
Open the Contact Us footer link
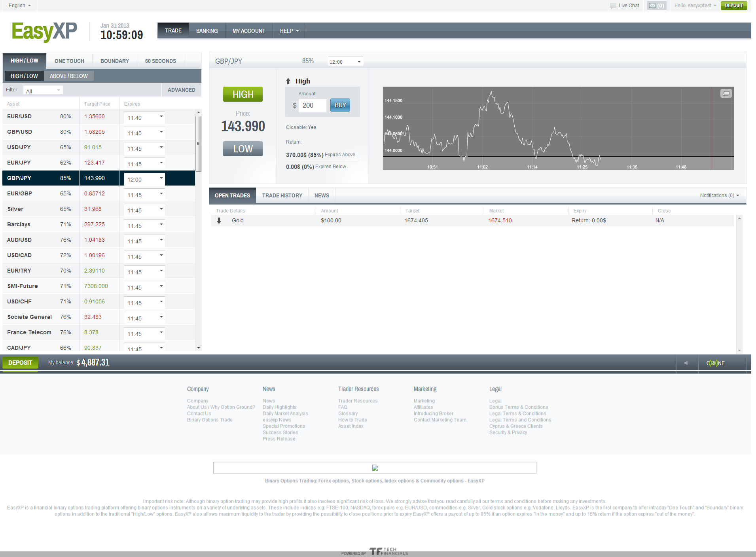(199, 413)
